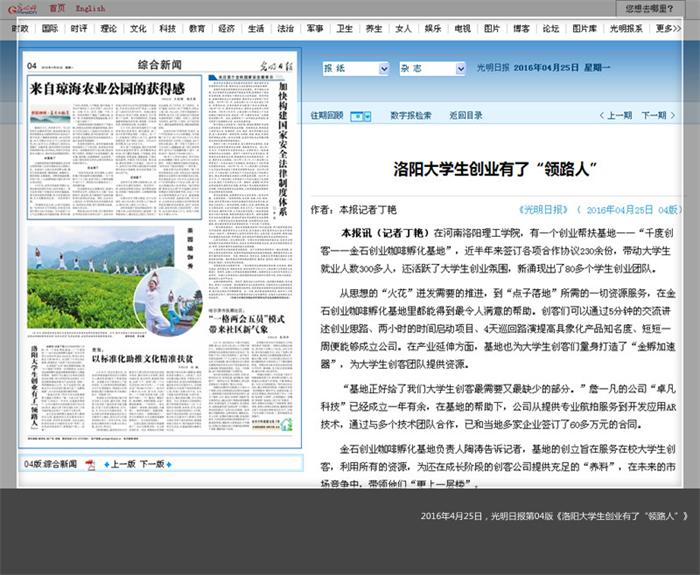Go to the homepage via 首页
Screen dimensions: 700x575
coord(57,8)
